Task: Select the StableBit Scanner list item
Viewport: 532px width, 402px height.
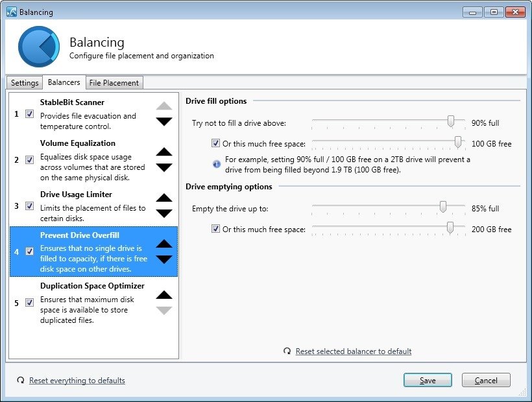Action: (93, 114)
